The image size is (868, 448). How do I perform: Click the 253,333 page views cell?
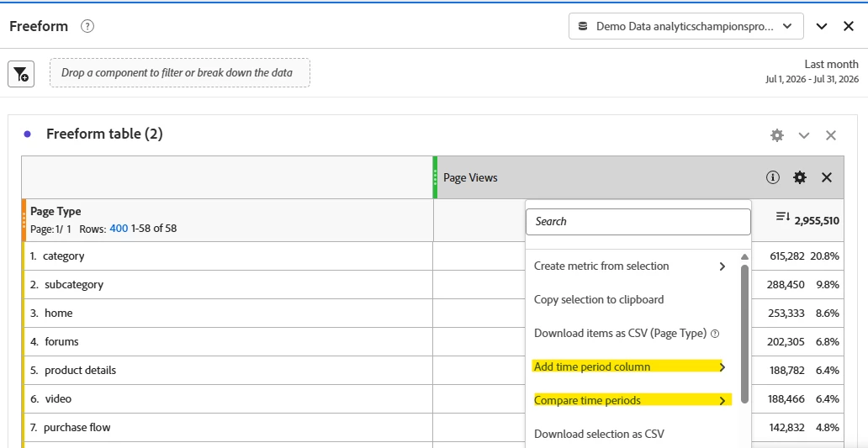click(786, 313)
